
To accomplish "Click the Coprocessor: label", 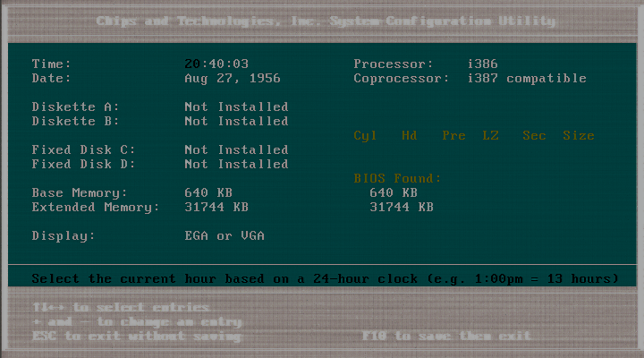I will 402,78.
